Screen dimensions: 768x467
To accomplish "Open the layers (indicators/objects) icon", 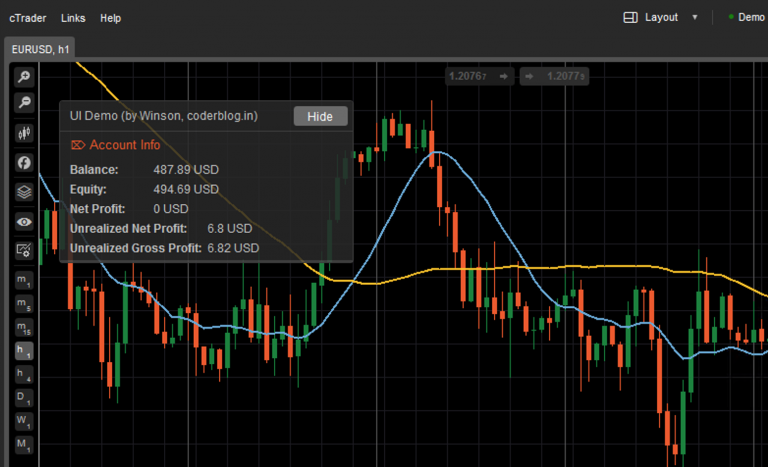I will [23, 191].
